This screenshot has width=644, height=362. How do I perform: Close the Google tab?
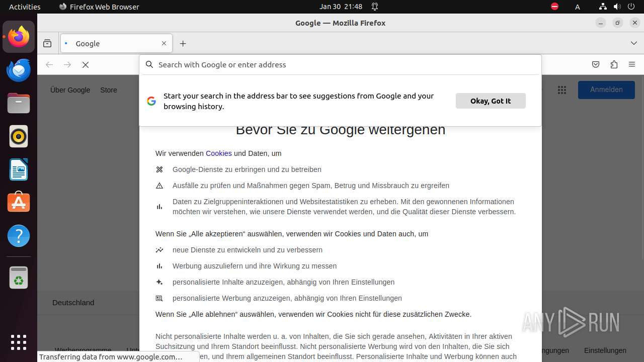(164, 44)
